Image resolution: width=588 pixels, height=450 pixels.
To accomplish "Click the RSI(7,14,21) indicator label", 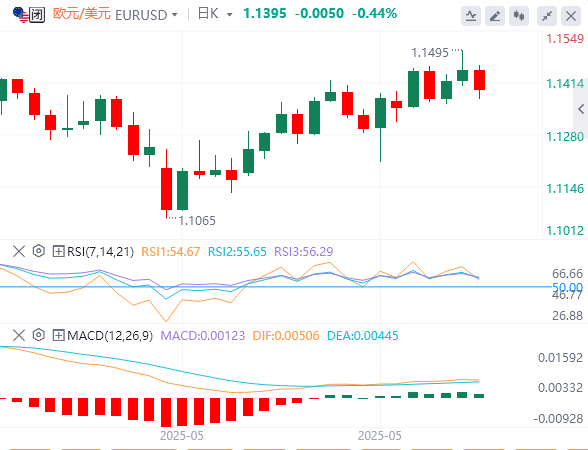I will 100,252.
